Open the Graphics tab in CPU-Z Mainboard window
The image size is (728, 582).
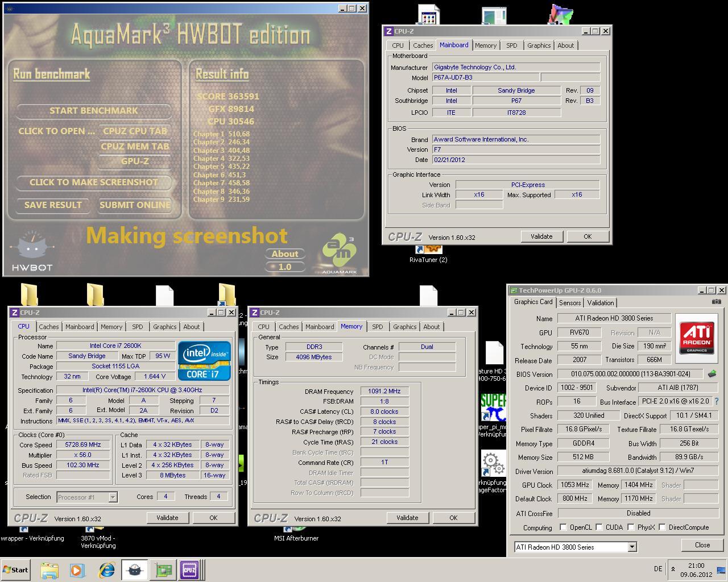pos(539,45)
